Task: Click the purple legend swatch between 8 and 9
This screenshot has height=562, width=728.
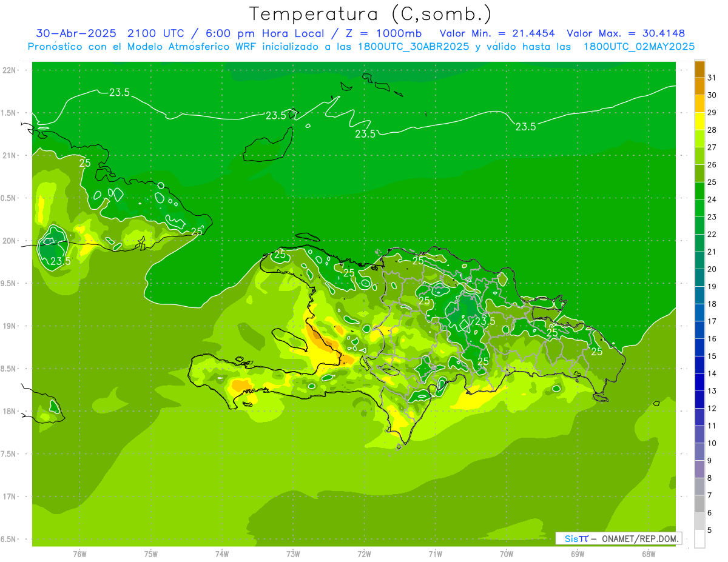Action: coord(699,469)
